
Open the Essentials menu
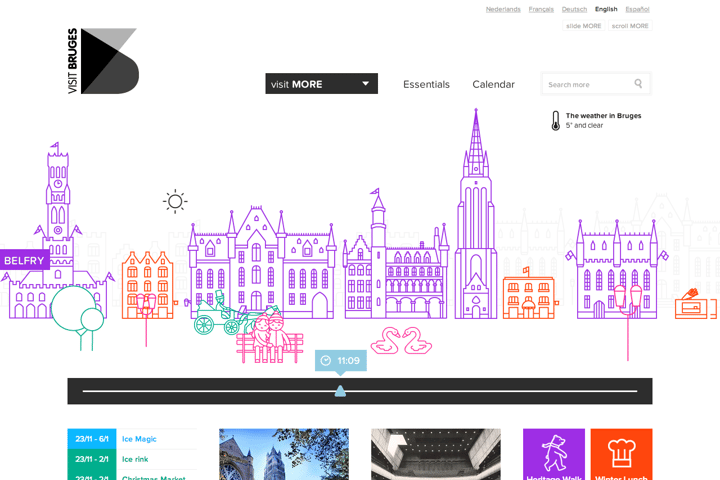[x=426, y=84]
